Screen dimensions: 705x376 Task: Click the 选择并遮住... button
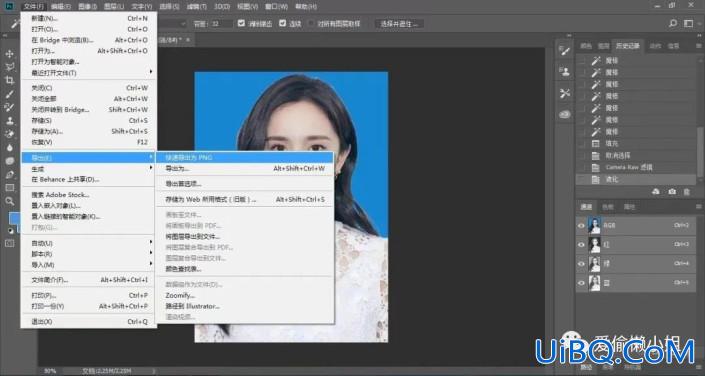click(399, 24)
